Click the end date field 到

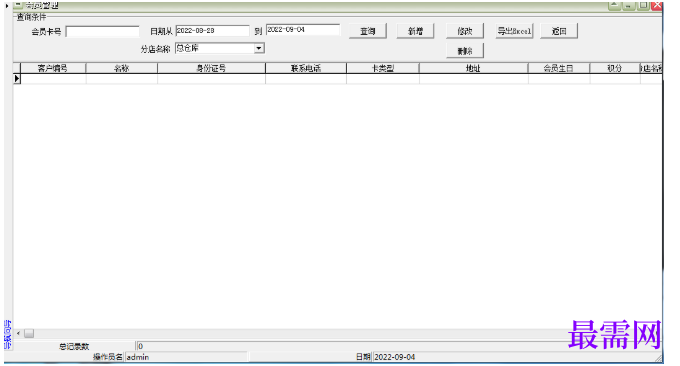coord(303,30)
